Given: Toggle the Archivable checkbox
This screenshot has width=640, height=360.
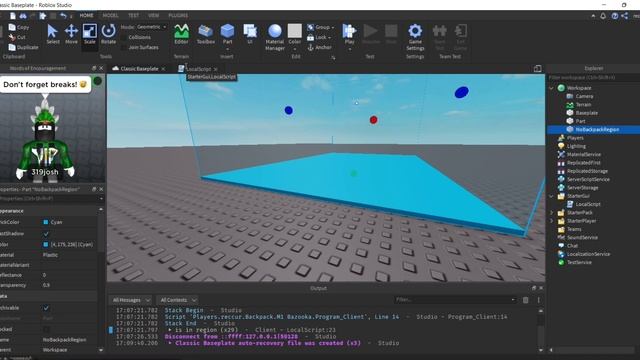Looking at the screenshot, I should pos(46,308).
